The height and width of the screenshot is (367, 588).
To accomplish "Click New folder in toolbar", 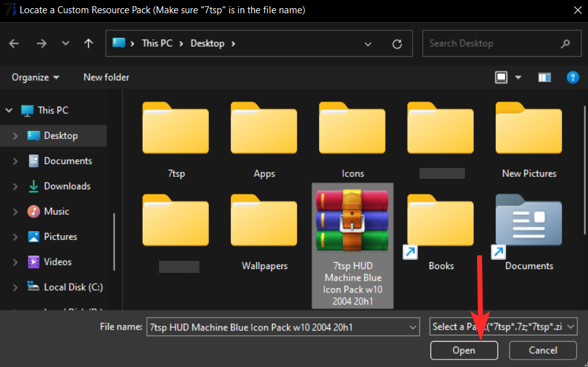I will point(106,77).
